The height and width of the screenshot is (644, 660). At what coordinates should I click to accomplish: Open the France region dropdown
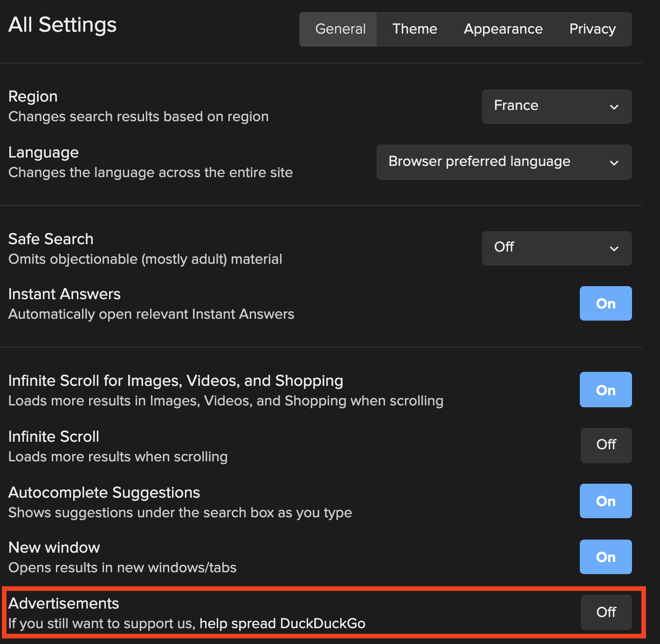coord(556,107)
